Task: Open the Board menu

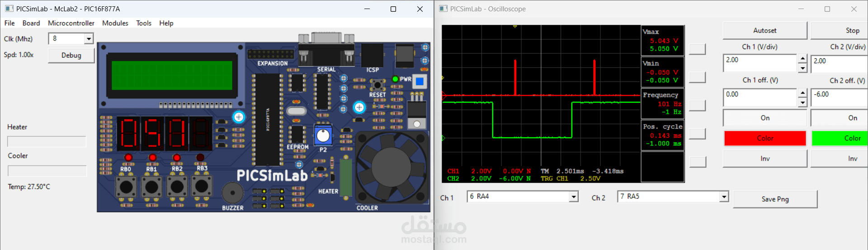Action: tap(31, 23)
